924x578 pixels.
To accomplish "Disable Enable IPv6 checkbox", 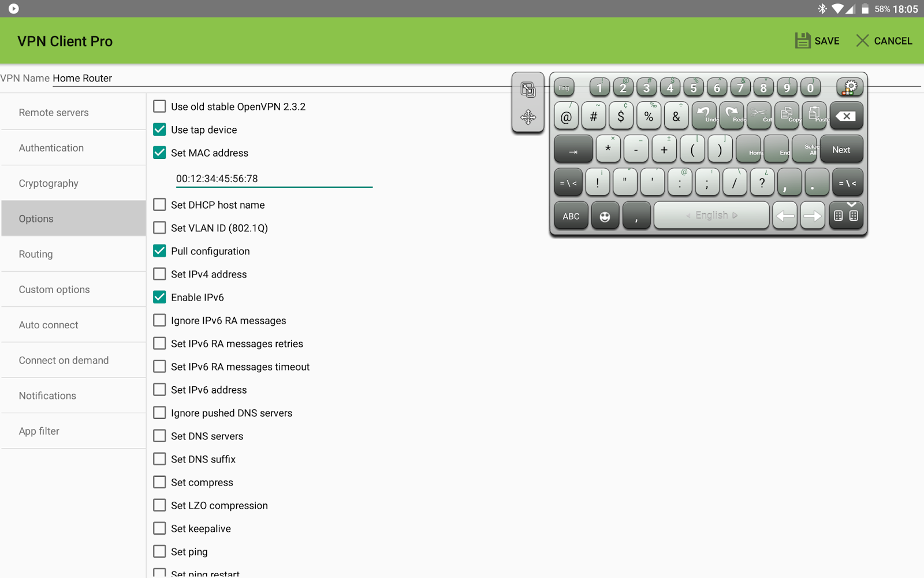I will pyautogui.click(x=159, y=297).
